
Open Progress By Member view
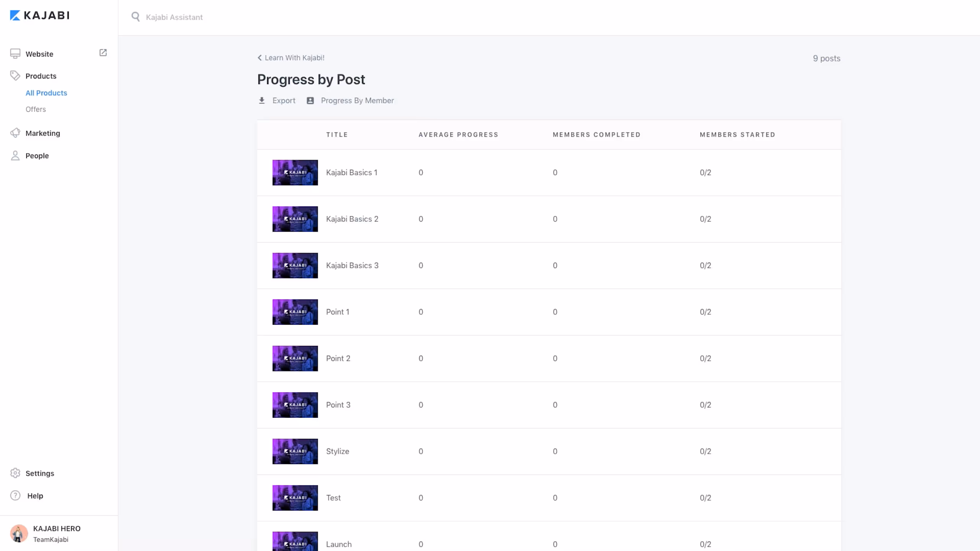[357, 100]
